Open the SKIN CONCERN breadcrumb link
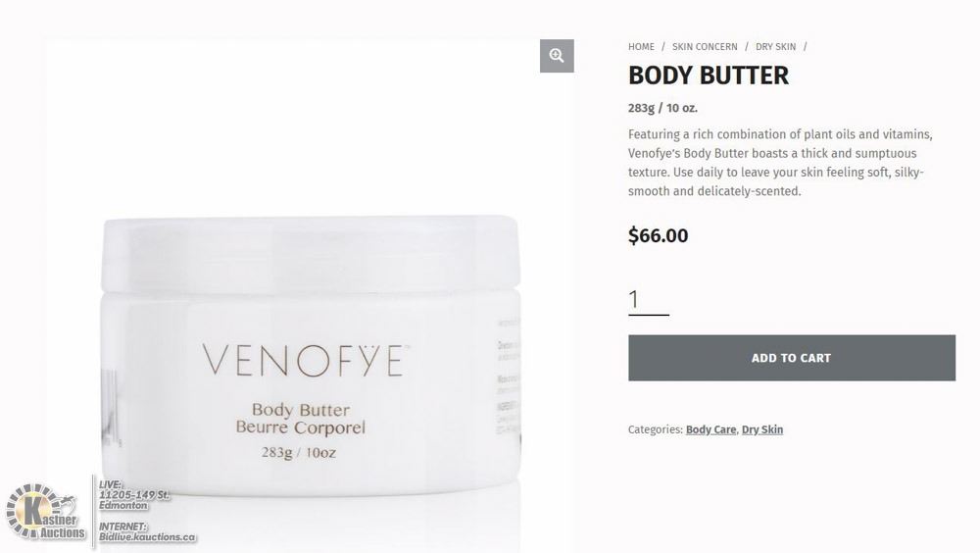The height and width of the screenshot is (553, 980). click(705, 47)
